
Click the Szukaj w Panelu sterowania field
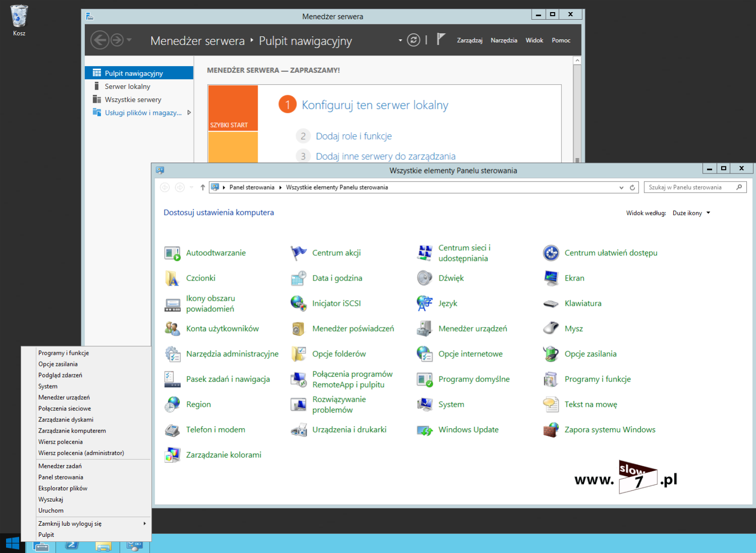pyautogui.click(x=689, y=187)
